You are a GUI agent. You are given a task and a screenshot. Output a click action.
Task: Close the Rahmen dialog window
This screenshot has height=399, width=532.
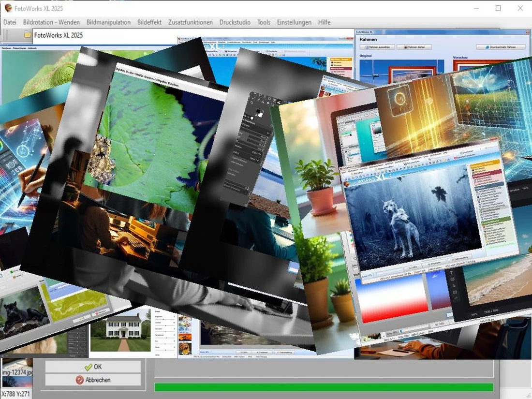pyautogui.click(x=528, y=32)
